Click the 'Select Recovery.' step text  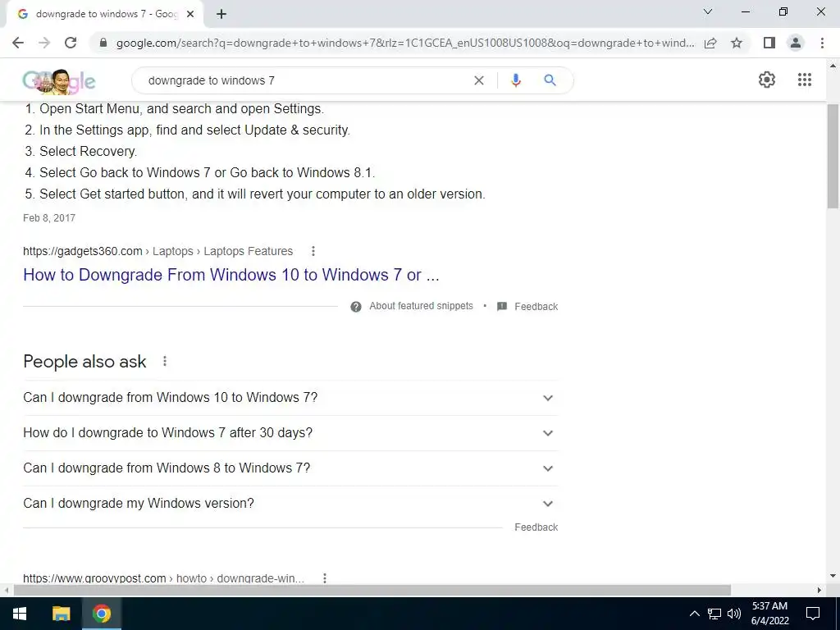pos(88,152)
